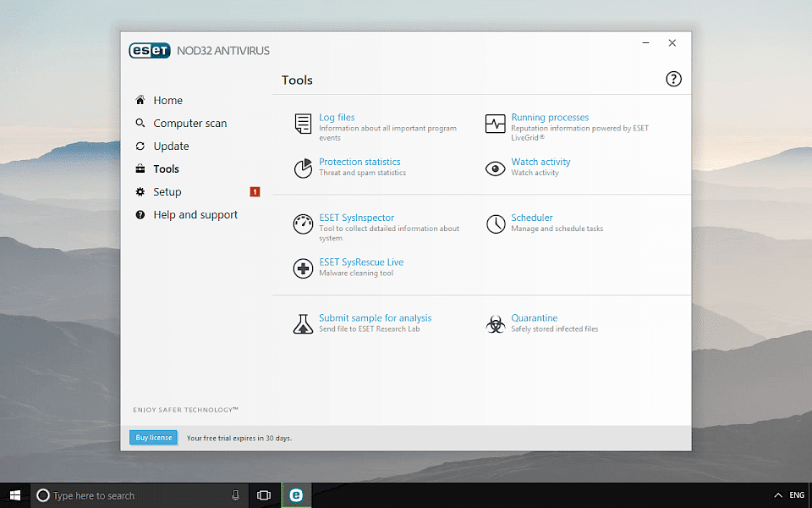
Task: Open the Log files link
Action: (x=337, y=118)
